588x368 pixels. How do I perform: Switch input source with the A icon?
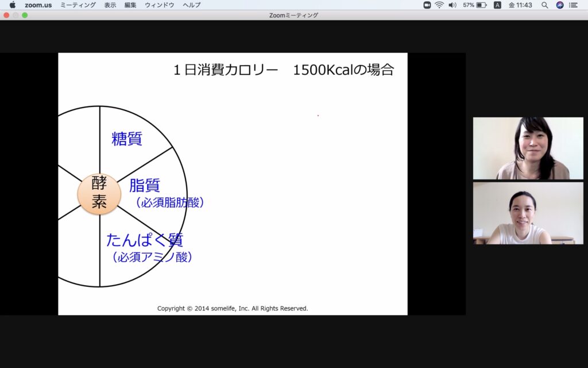click(497, 5)
